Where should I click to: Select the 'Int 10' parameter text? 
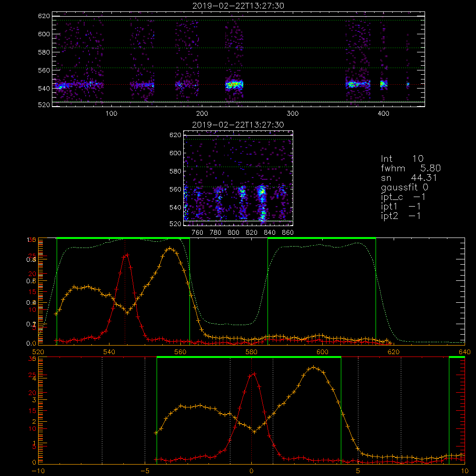(402, 159)
